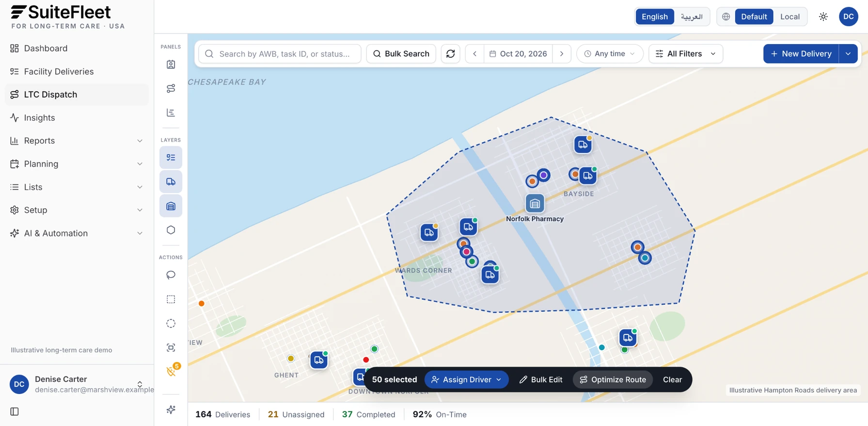Select the circle selection tool
Screen dimensions: 868x426
pos(171,323)
